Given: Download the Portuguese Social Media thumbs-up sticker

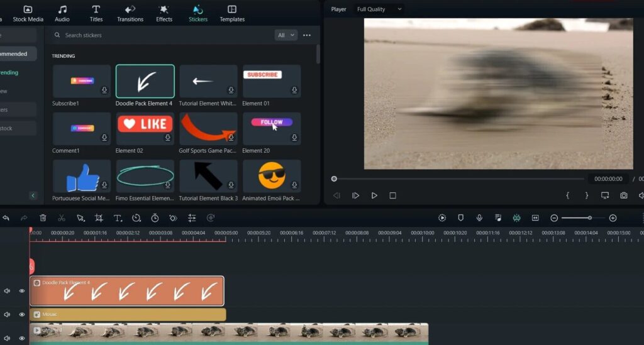Looking at the screenshot, I should coord(104,185).
